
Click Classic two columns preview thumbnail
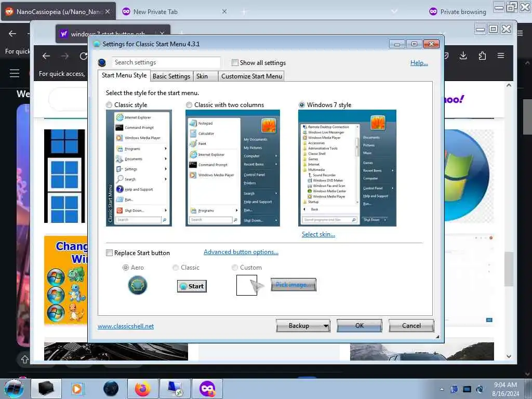233,168
